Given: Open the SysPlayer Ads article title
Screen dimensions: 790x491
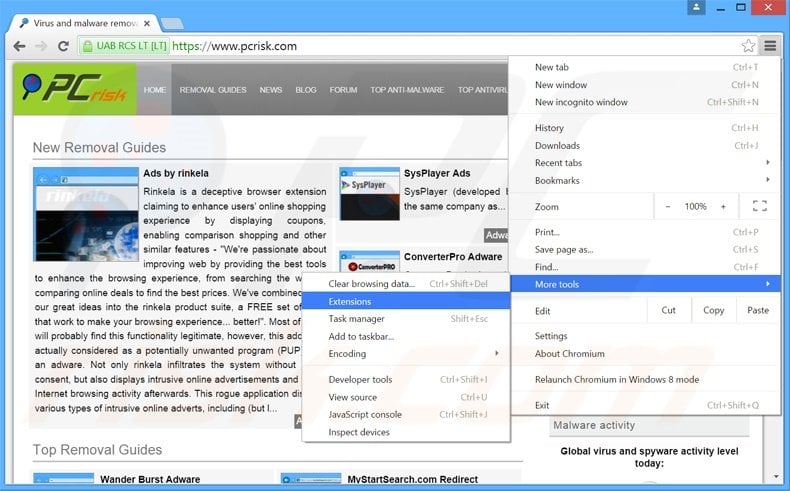Looking at the screenshot, I should point(437,173).
